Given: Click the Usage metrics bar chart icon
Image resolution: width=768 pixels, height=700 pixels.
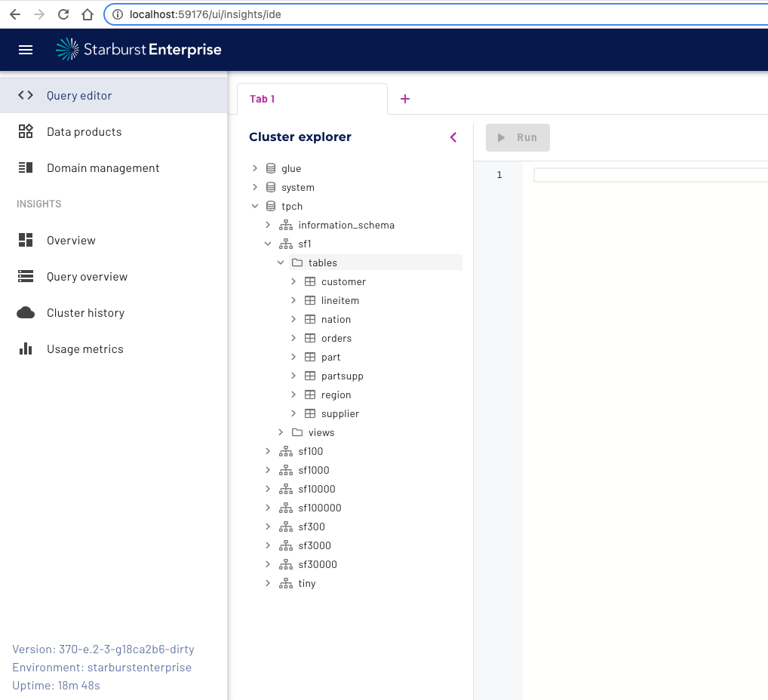Looking at the screenshot, I should coord(26,348).
